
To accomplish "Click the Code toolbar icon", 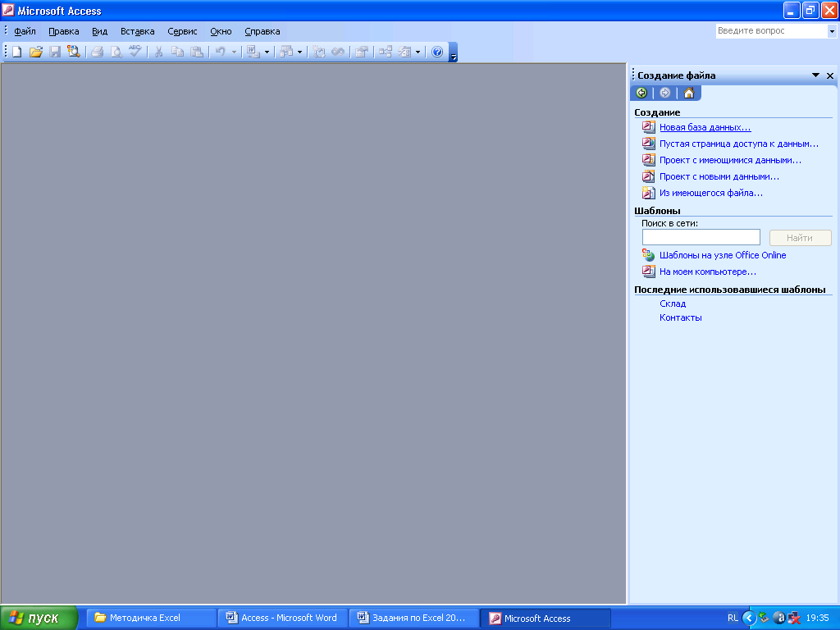I will pos(319,52).
